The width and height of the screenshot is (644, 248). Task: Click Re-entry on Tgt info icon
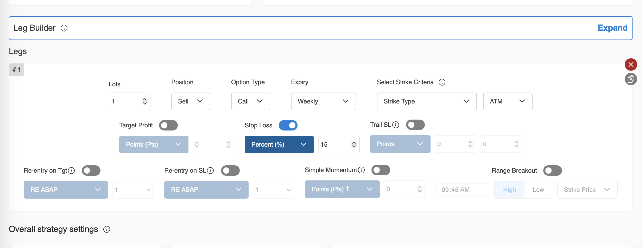pos(71,171)
